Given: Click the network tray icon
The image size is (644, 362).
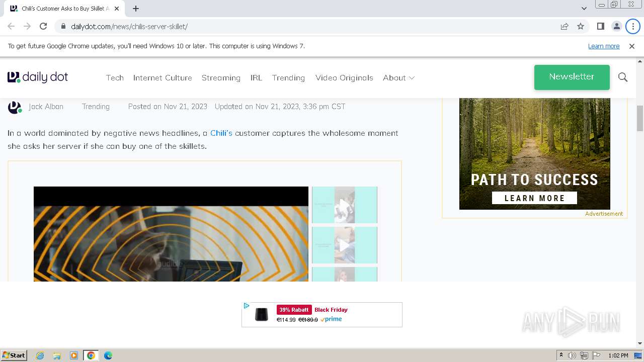Looking at the screenshot, I should 584,355.
